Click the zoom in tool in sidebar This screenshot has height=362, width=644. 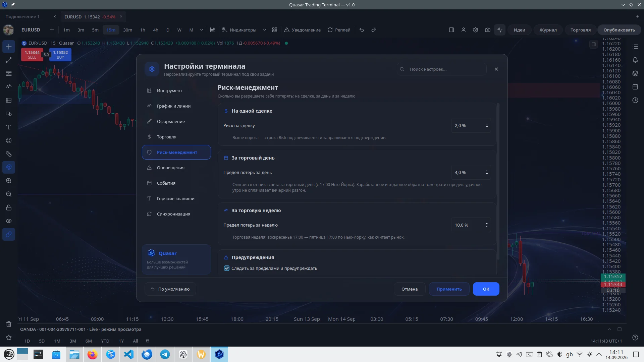pyautogui.click(x=9, y=181)
